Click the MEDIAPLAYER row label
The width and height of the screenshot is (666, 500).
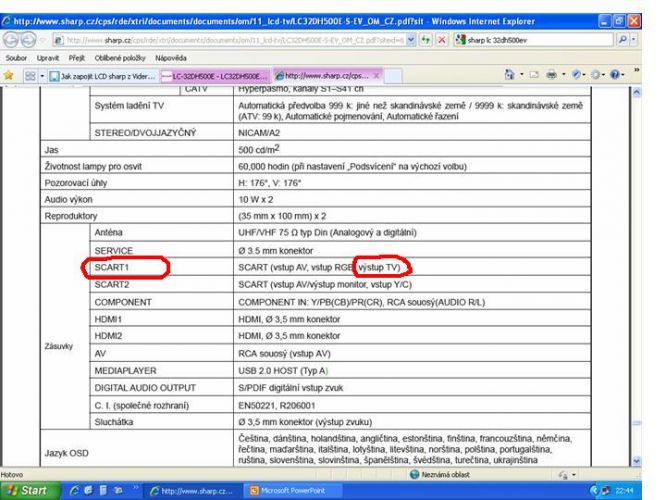[125, 370]
